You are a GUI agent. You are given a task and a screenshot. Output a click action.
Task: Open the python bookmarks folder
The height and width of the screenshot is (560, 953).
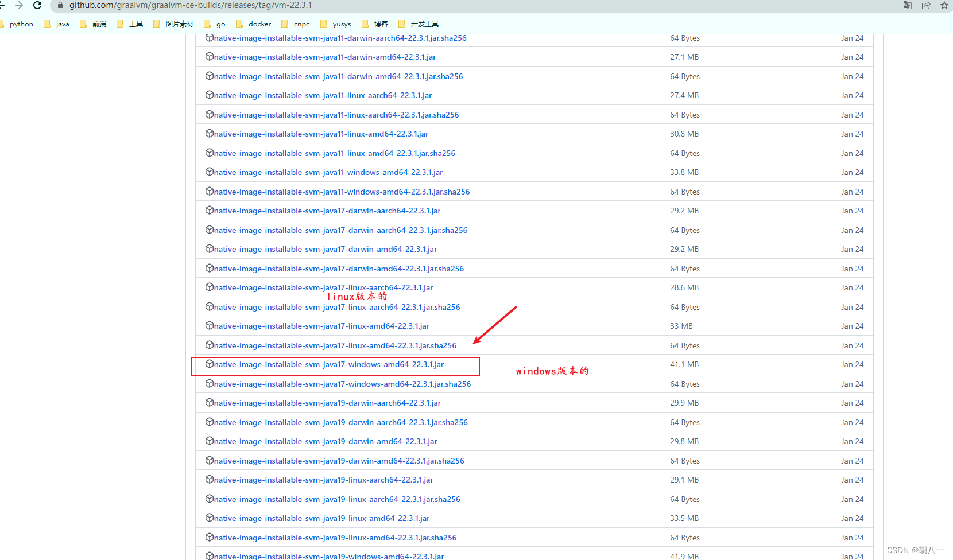17,24
